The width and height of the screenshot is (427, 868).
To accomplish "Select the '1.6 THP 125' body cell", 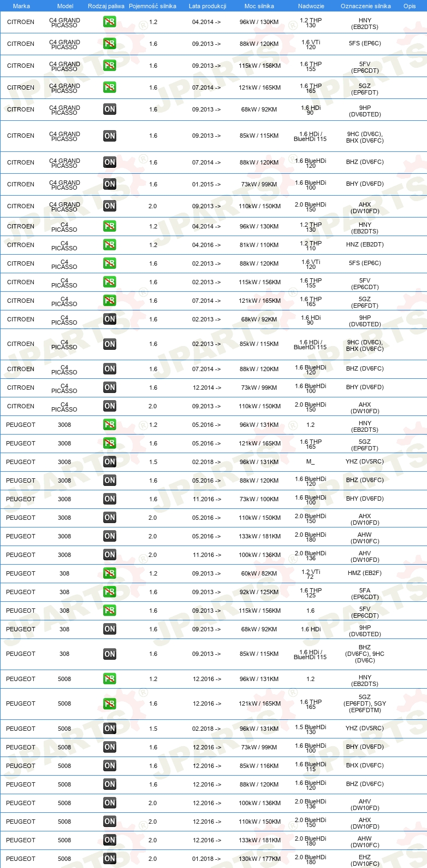I will (x=311, y=593).
